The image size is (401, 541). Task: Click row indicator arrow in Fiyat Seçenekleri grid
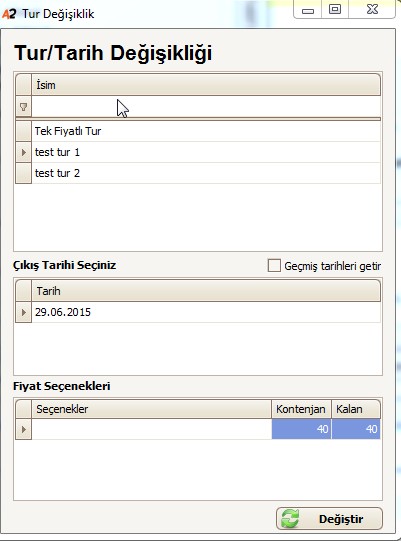[23, 429]
